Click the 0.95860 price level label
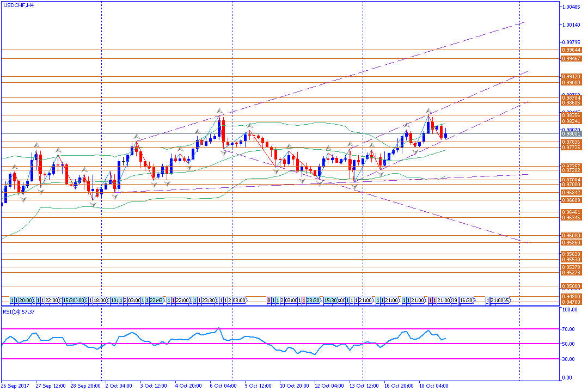The image size is (588, 392). 571,243
